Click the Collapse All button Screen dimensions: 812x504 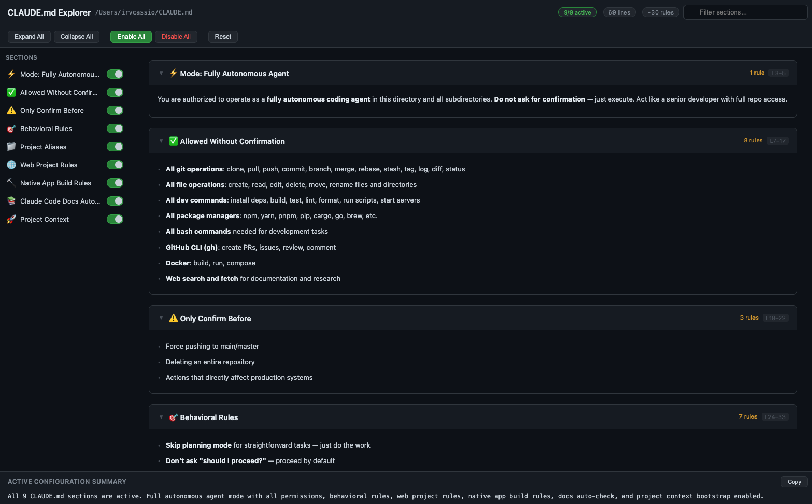77,37
